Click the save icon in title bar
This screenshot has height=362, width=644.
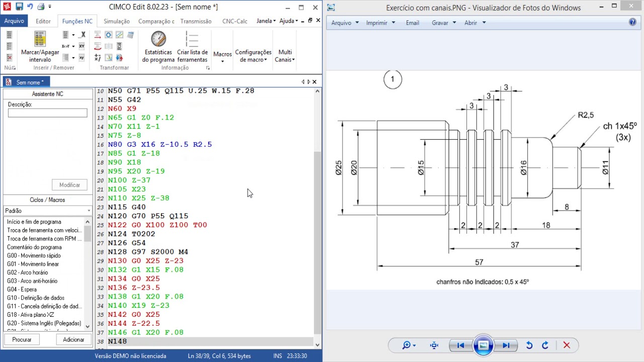19,7
